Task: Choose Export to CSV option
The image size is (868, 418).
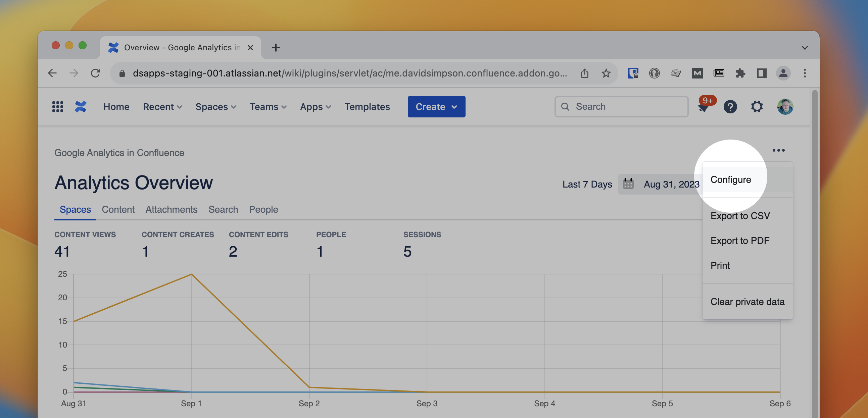Action: pos(740,216)
